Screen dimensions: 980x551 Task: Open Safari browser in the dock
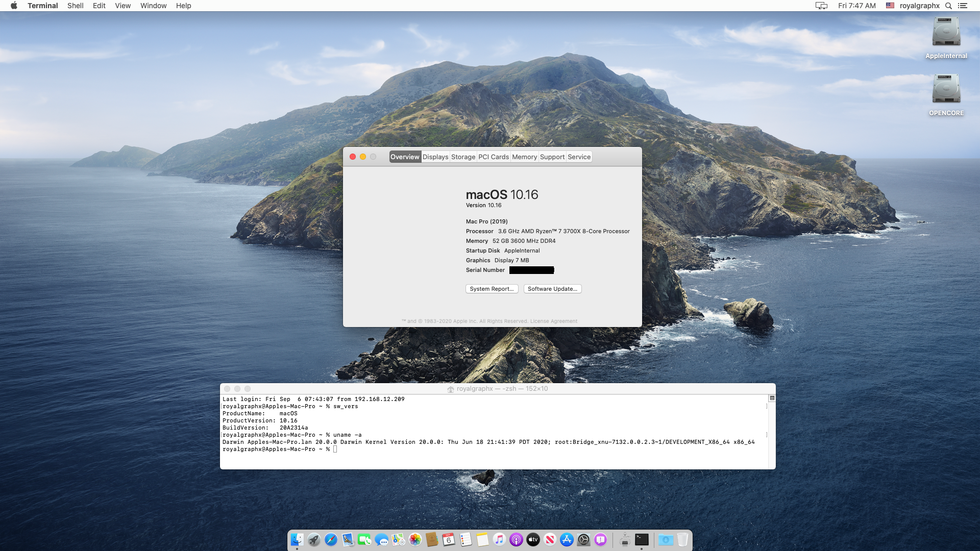pos(331,539)
